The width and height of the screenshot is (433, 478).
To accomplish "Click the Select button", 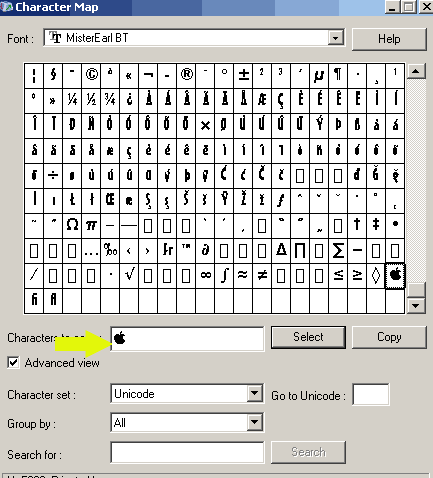I will tap(308, 337).
